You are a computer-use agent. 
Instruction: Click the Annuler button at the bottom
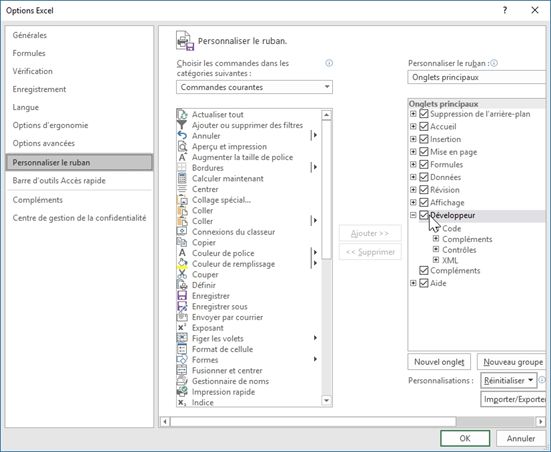pyautogui.click(x=521, y=438)
